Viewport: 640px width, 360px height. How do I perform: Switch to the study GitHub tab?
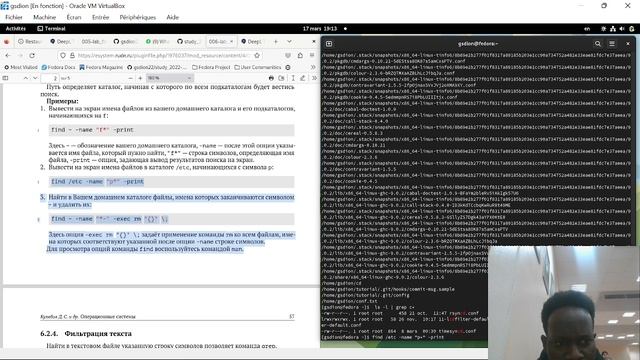(x=189, y=42)
